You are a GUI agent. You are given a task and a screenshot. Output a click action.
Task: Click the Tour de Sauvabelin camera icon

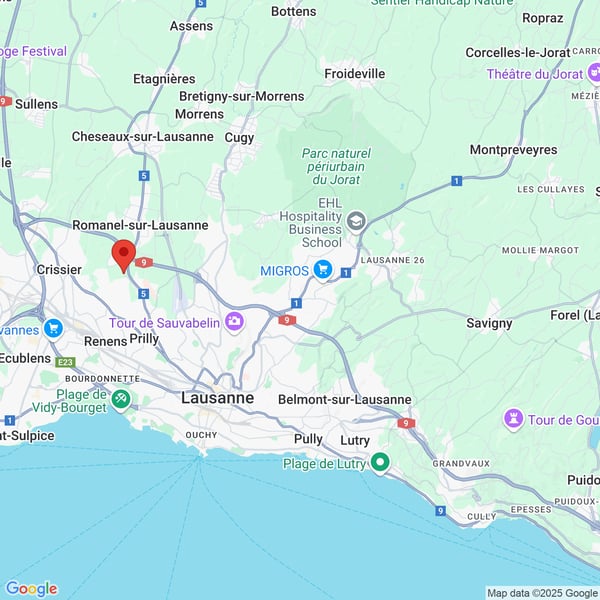(x=234, y=321)
